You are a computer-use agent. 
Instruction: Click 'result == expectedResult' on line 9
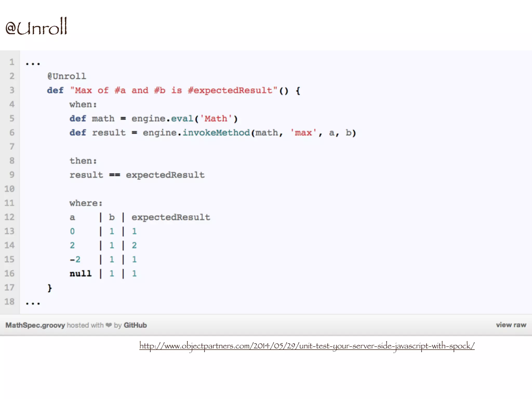pyautogui.click(x=137, y=175)
